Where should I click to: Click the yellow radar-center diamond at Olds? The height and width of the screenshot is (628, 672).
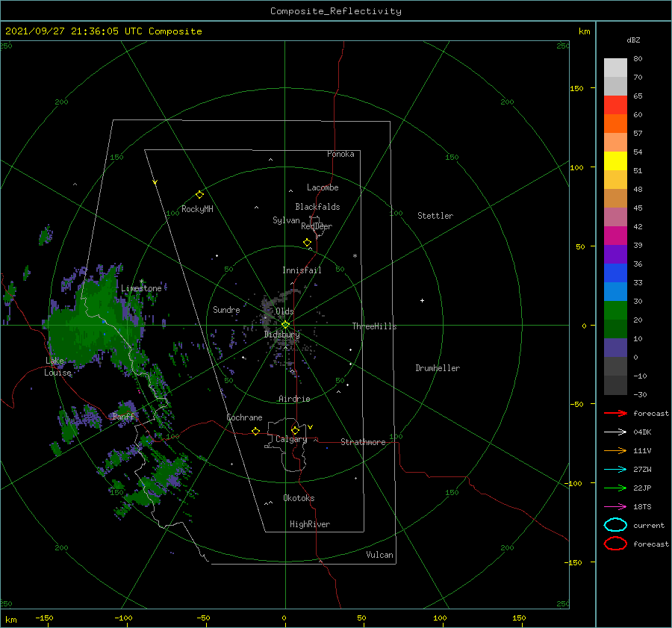[285, 325]
